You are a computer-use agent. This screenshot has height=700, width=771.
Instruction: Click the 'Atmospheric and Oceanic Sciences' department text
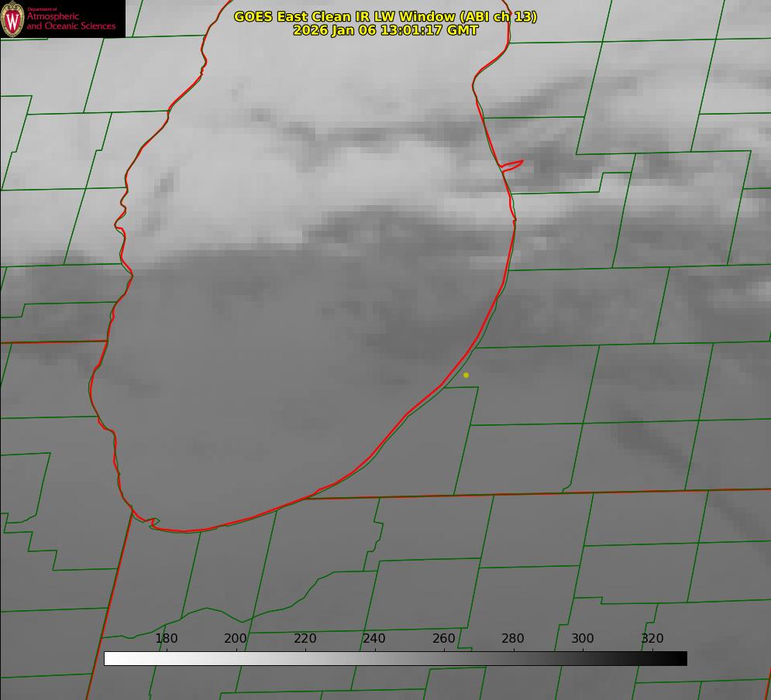click(x=71, y=21)
